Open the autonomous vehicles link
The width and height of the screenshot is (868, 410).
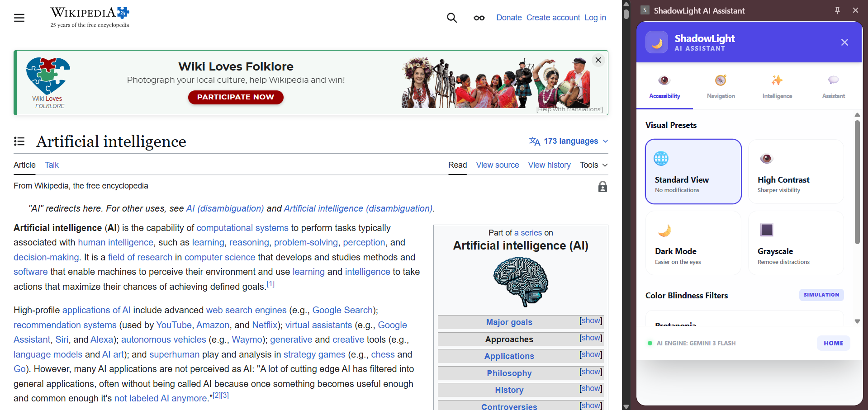(163, 340)
